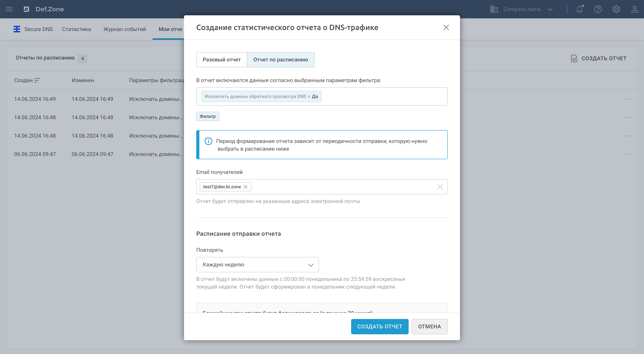
Task: Open the help question mark icon
Action: click(598, 9)
